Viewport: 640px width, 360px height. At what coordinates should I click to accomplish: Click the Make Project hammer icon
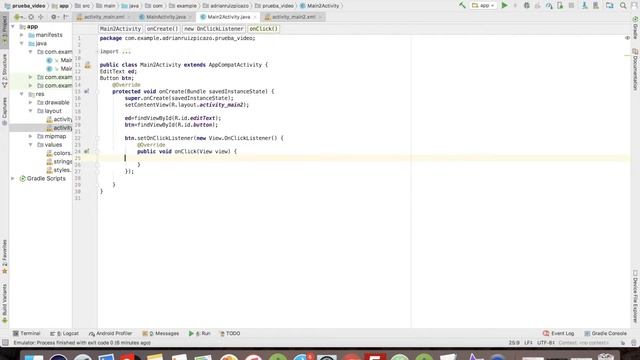[462, 5]
